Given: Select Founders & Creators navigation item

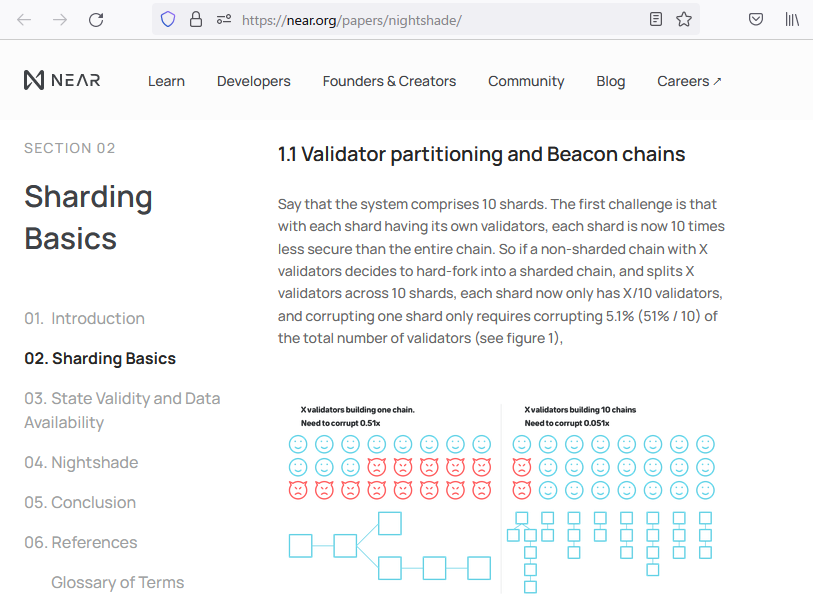Looking at the screenshot, I should pyautogui.click(x=389, y=81).
